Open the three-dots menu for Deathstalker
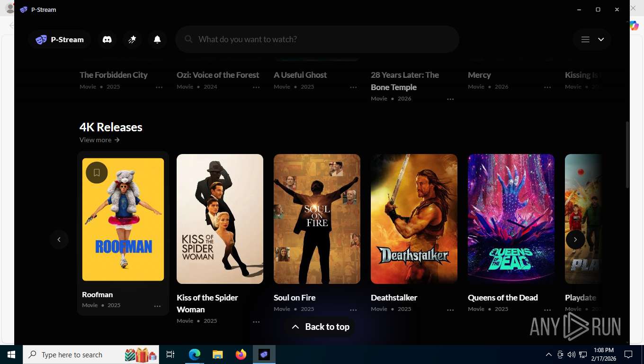The image size is (644, 364). tap(450, 310)
